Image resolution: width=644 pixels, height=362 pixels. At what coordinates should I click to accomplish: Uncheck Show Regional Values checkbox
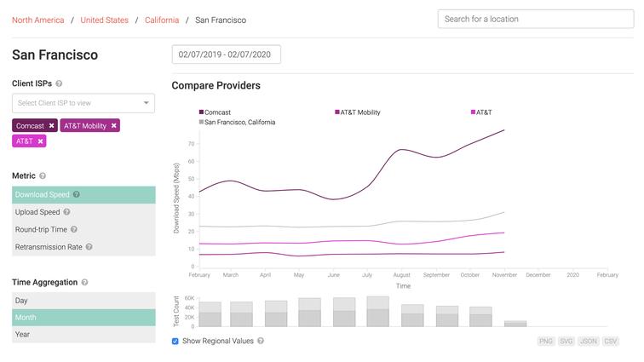[x=175, y=341]
